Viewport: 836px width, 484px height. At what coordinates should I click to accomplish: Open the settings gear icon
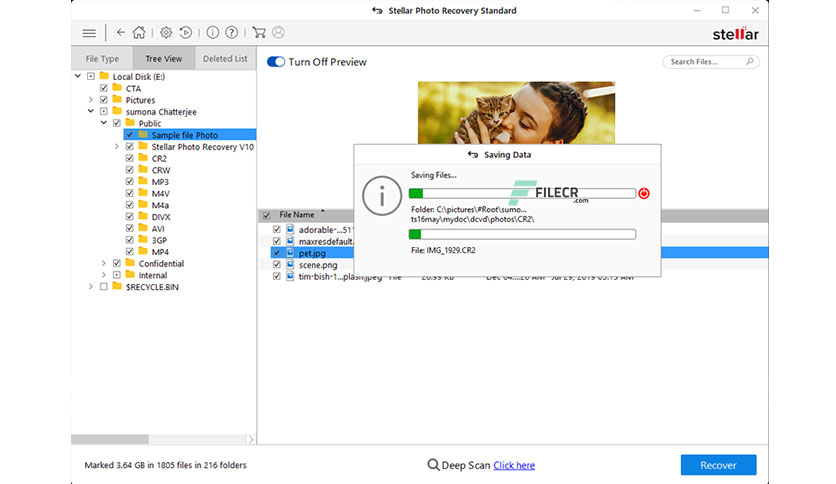tap(166, 33)
